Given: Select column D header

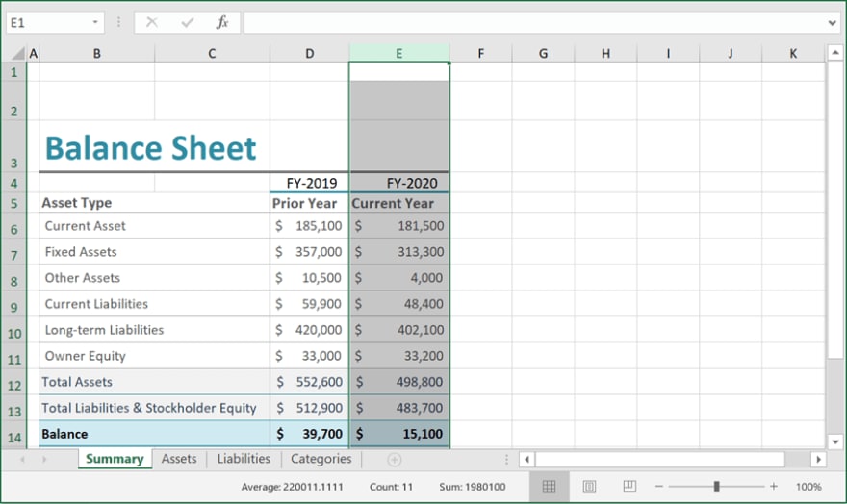Looking at the screenshot, I should click(310, 53).
